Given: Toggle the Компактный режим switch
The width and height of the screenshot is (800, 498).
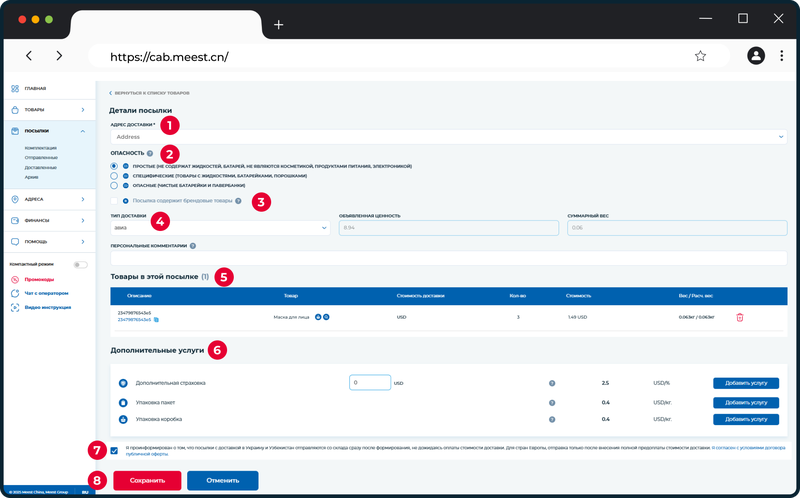Looking at the screenshot, I should [80, 264].
